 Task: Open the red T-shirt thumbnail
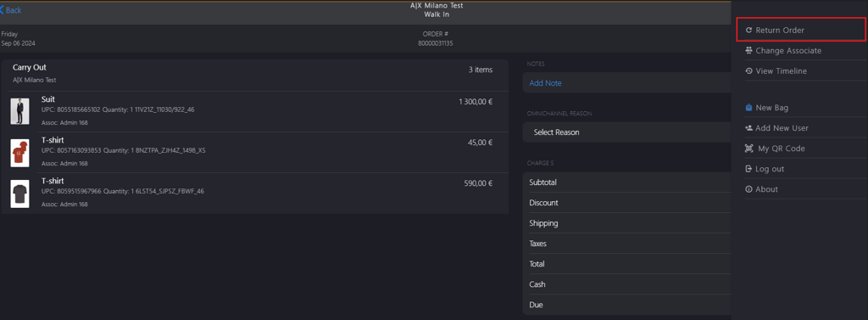pos(19,153)
